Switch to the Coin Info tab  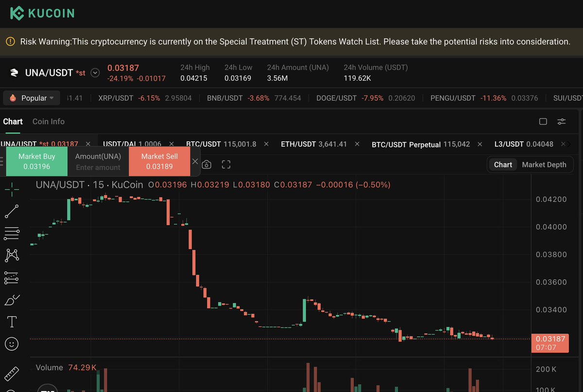tap(48, 121)
